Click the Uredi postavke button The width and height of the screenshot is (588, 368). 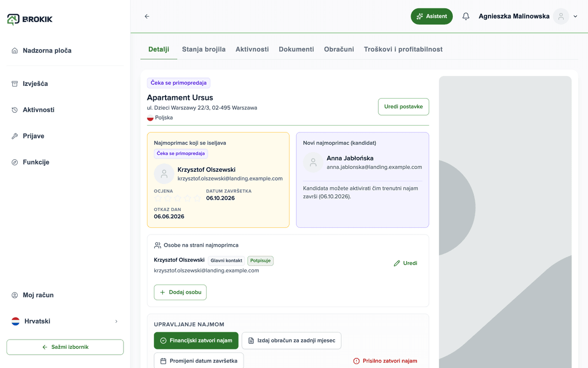(403, 106)
